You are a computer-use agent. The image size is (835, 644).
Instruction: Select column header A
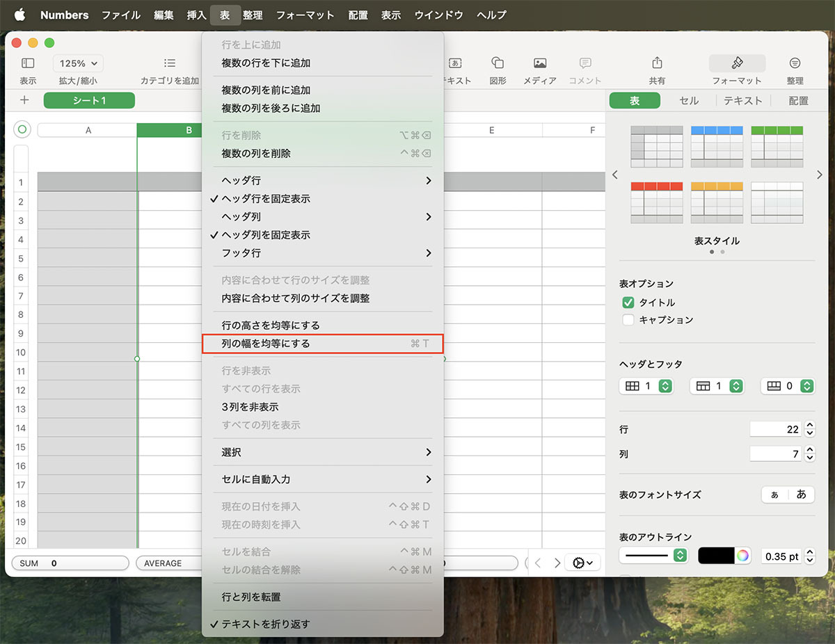coord(88,130)
